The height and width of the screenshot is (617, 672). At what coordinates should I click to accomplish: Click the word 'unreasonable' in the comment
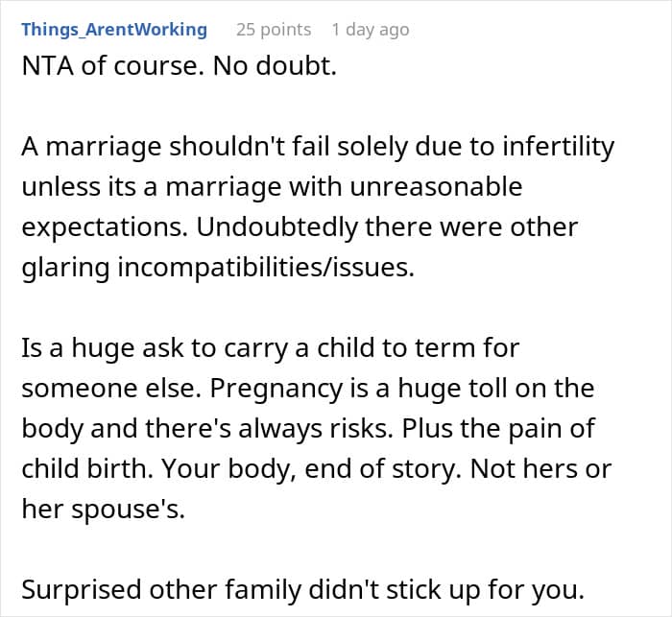tap(436, 187)
